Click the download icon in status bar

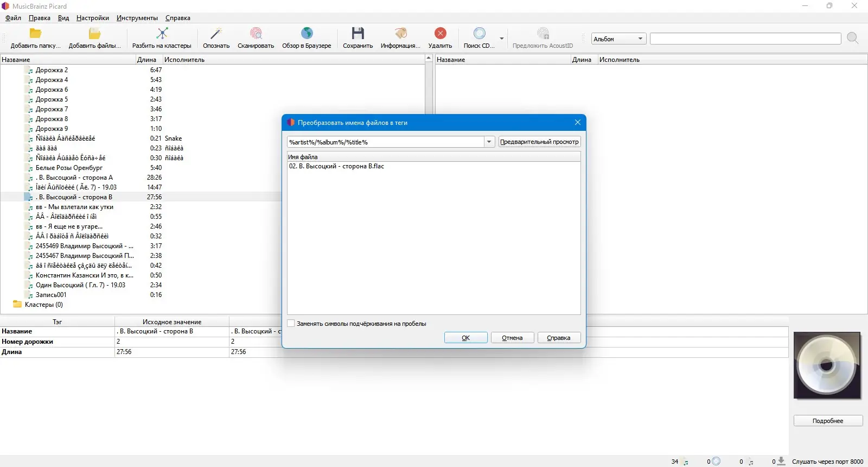781,461
